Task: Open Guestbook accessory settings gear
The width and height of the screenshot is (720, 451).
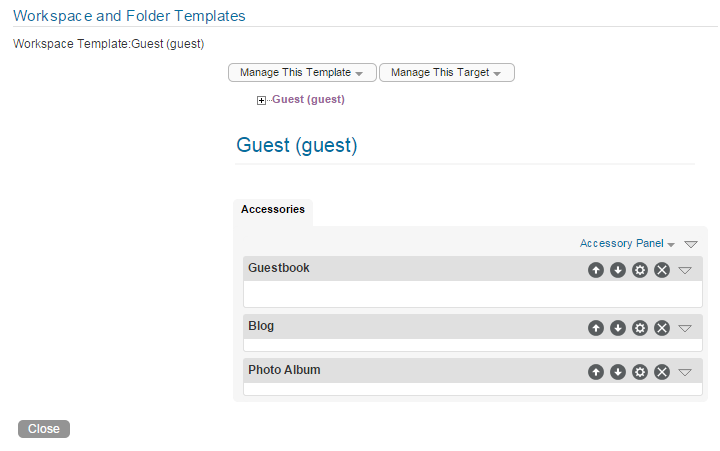Action: tap(640, 270)
